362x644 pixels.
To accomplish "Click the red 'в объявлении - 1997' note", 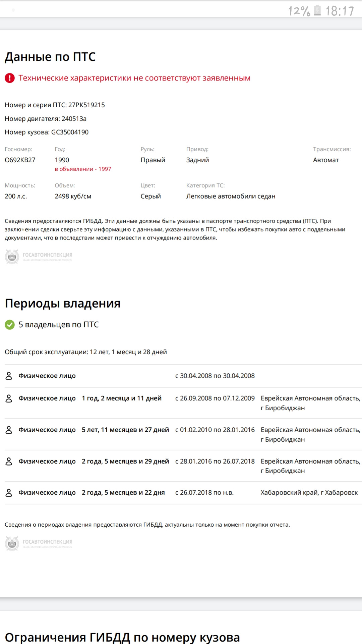I will click(x=83, y=169).
